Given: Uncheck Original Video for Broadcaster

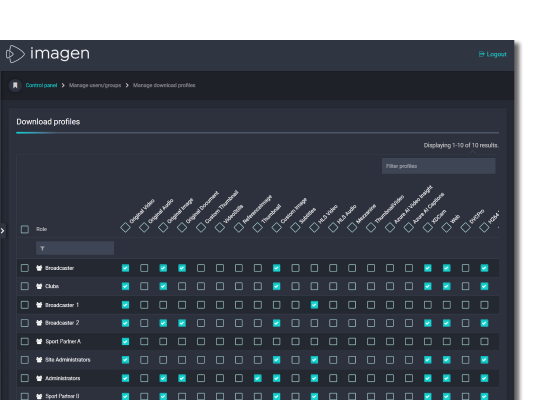Looking at the screenshot, I should click(x=125, y=268).
